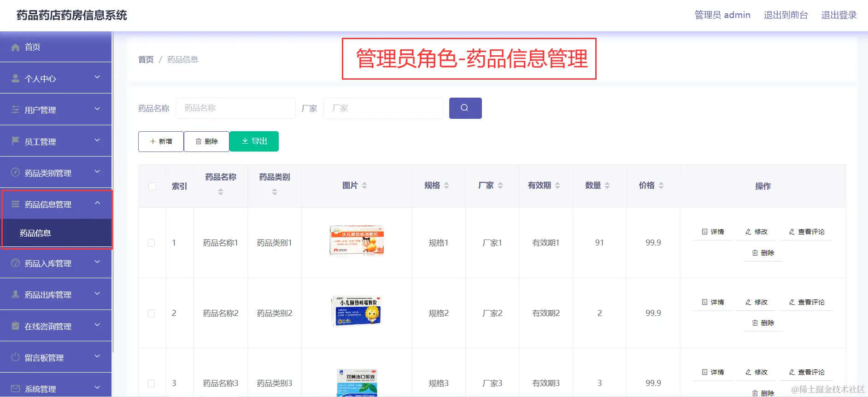Screen dimensions: 868x397
Task: Click 删除 for row 药品名称2
Action: pyautogui.click(x=763, y=323)
